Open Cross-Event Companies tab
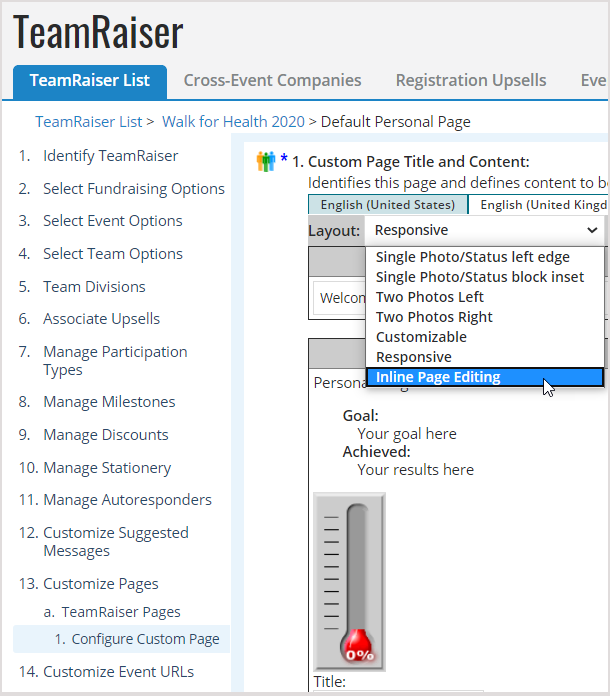Screen dimensions: 610x696 pyautogui.click(x=272, y=80)
